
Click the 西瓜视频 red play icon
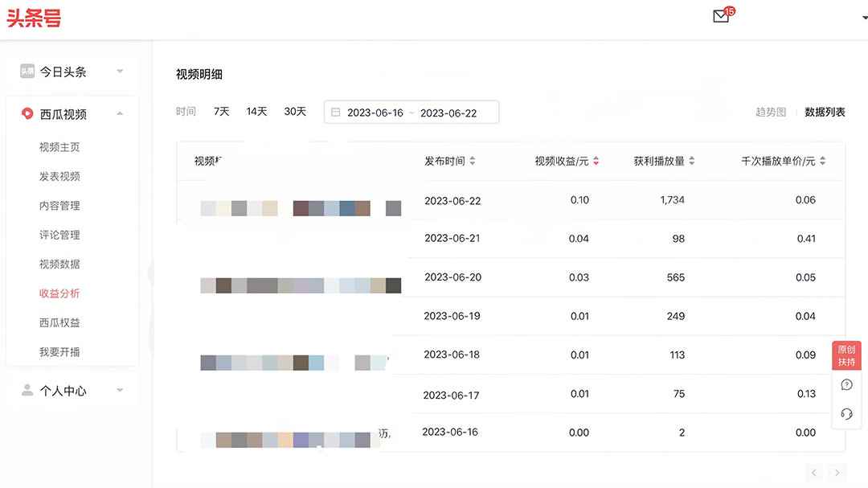point(27,113)
